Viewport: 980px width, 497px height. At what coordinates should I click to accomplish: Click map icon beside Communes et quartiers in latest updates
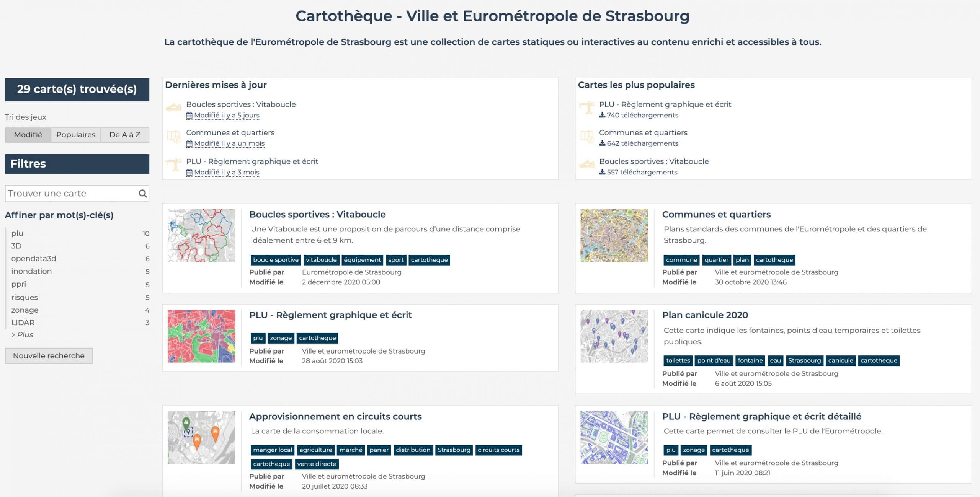pyautogui.click(x=173, y=137)
